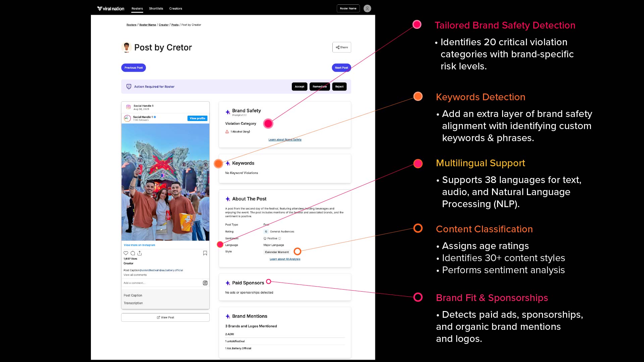Click the Instagram logo in the comment bar

(x=205, y=283)
